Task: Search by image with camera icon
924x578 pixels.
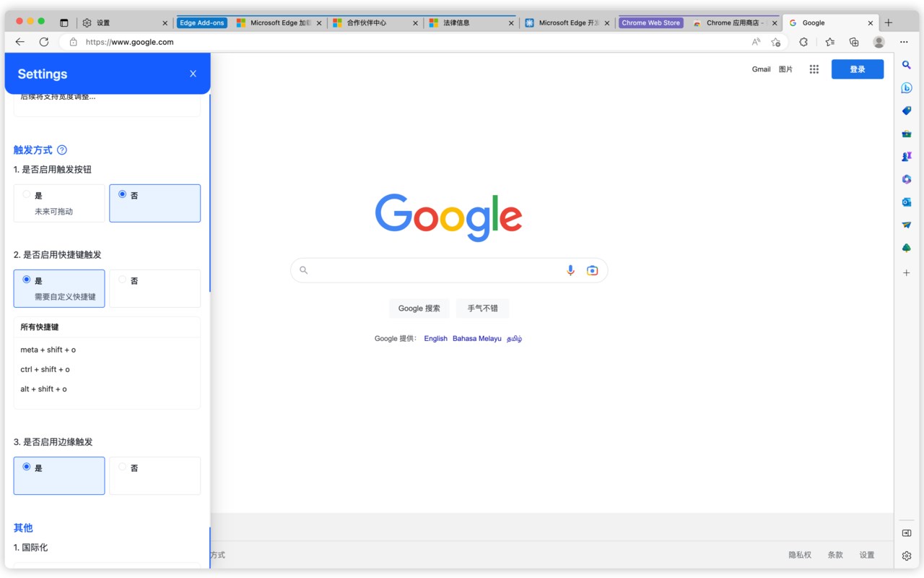Action: pos(592,270)
